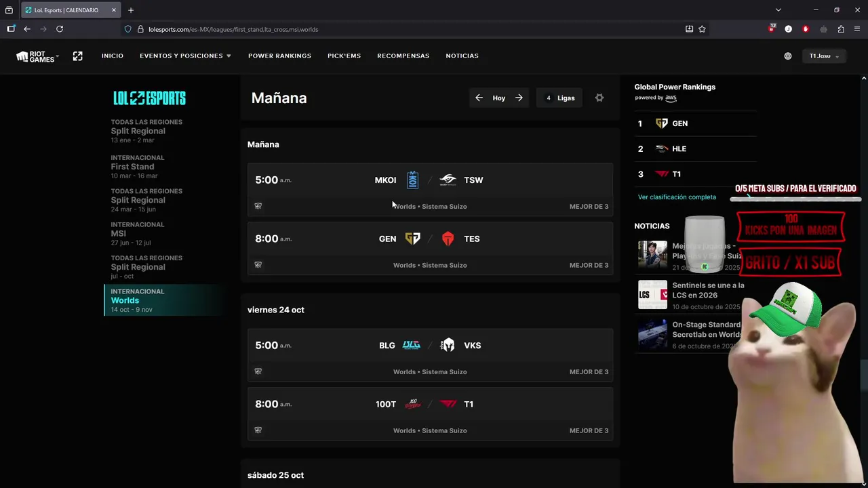Click 'Global Power Rankings' heading
Image resolution: width=868 pixels, height=488 pixels.
point(675,87)
